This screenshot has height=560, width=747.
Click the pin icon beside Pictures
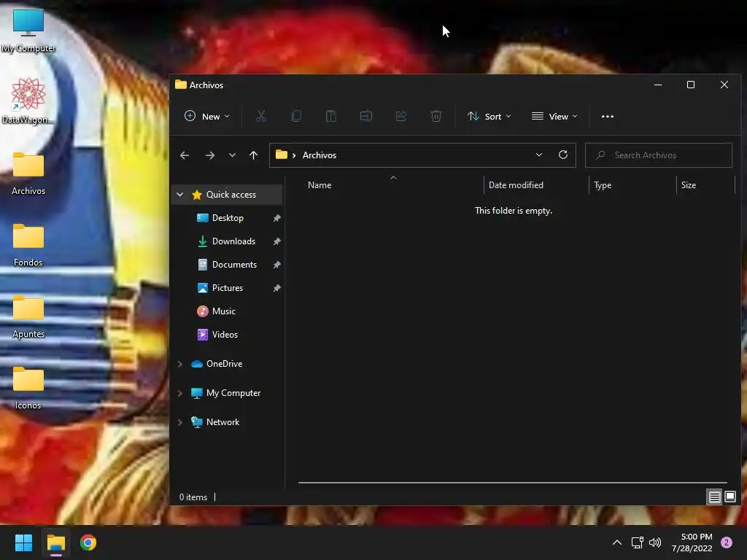[x=276, y=288]
